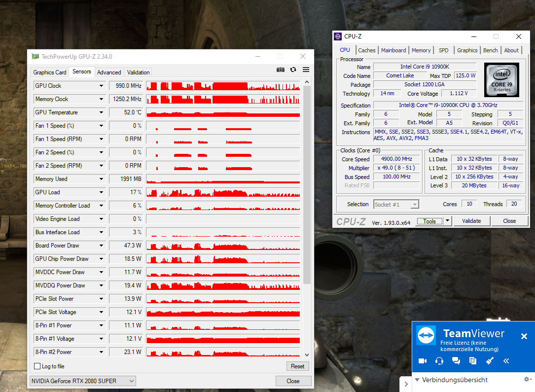This screenshot has height=392, width=535.
Task: Collapse TeamViewer panel with double chevron
Action: pyautogui.click(x=506, y=360)
